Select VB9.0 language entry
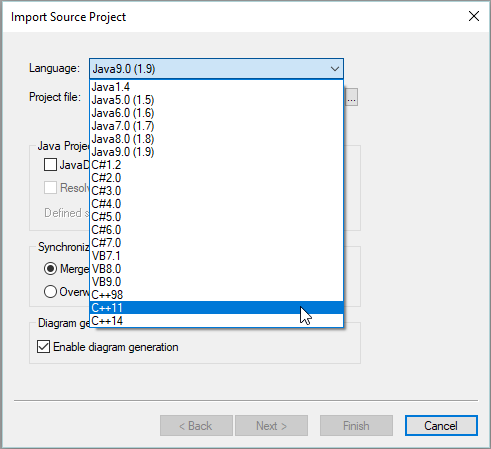Screen dimensions: 491x449 coord(217,282)
